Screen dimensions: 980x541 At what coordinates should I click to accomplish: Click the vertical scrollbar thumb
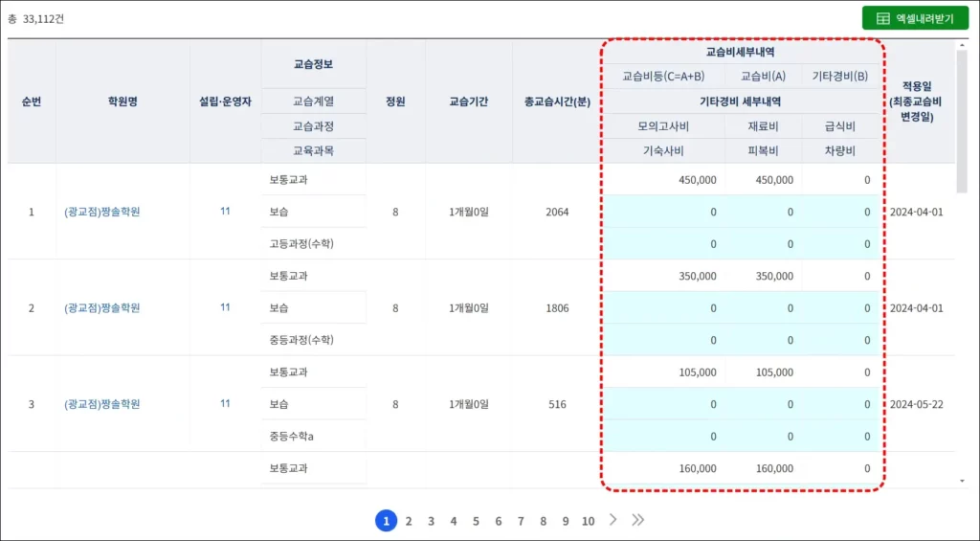click(962, 122)
